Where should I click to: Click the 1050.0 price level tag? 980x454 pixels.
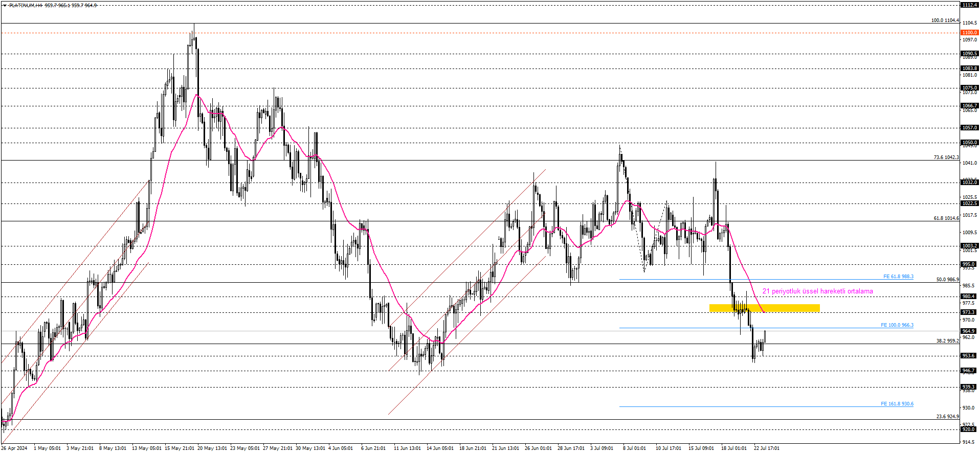point(969,143)
